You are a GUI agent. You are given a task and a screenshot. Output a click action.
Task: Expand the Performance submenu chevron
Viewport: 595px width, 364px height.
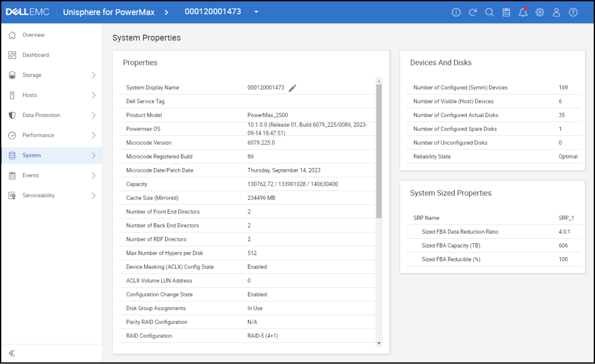[93, 135]
